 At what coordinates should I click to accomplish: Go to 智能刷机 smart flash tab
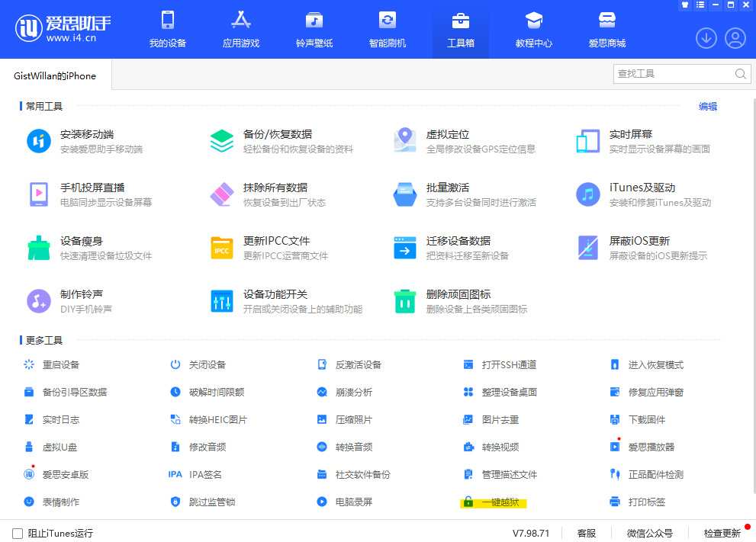pos(388,30)
